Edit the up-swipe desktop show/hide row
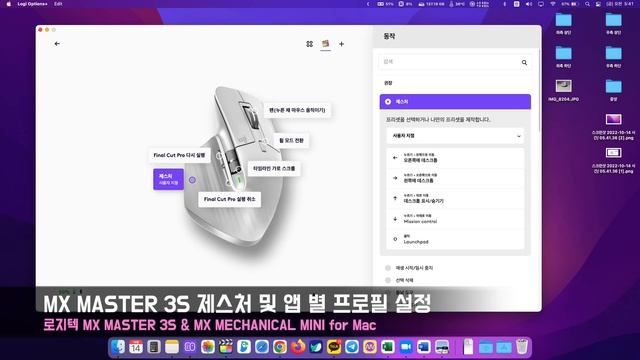 [455, 199]
